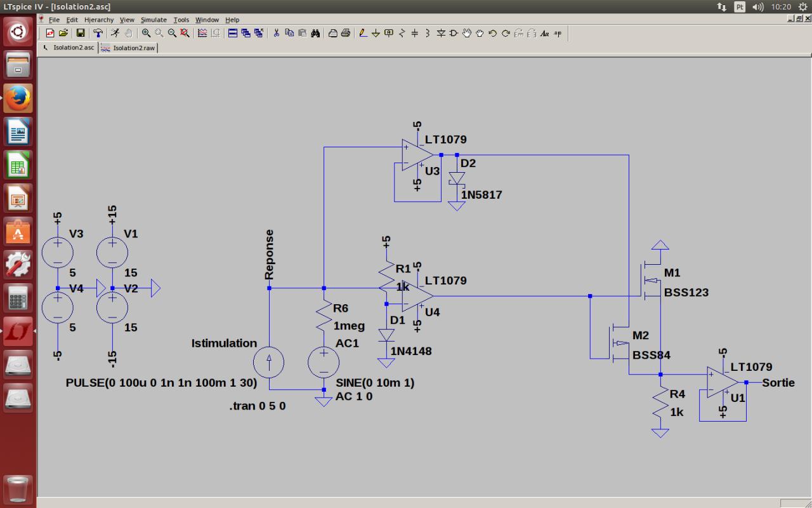Select the Label Net tool
This screenshot has height=508, width=812.
(x=389, y=33)
